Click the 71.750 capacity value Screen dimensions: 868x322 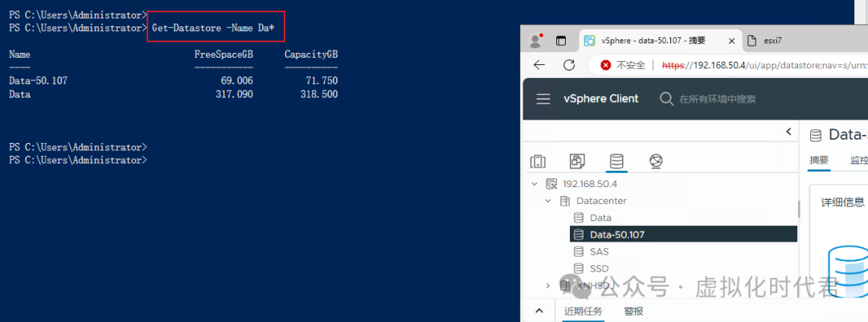coord(321,81)
